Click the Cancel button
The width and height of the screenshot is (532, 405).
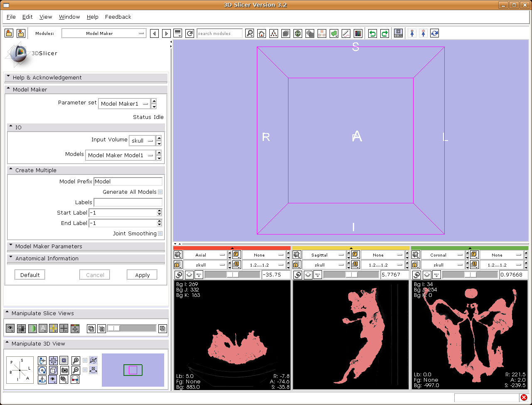[95, 275]
